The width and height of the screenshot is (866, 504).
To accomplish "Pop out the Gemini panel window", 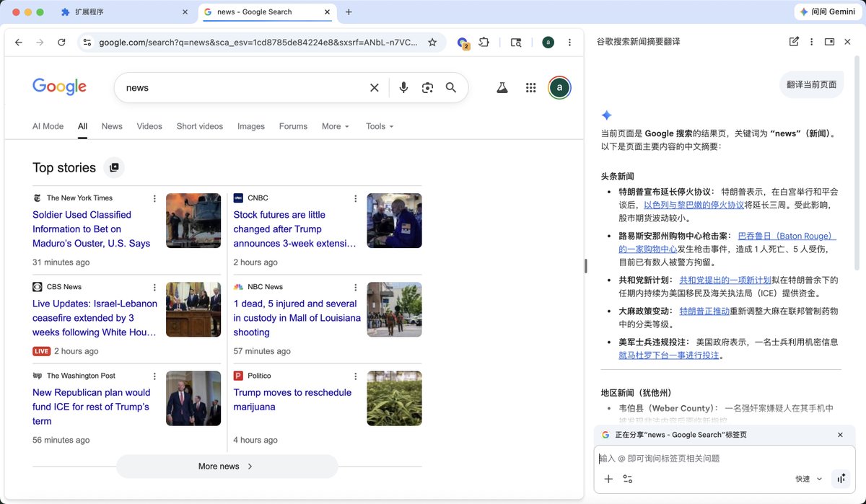I will [830, 42].
